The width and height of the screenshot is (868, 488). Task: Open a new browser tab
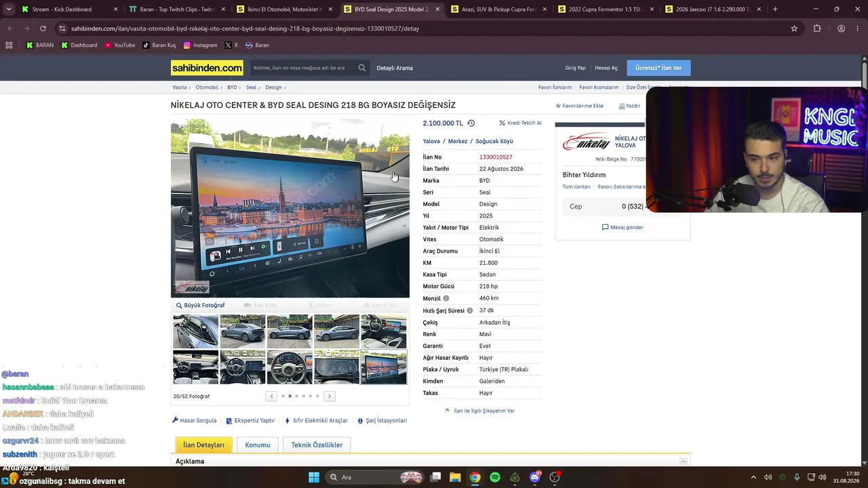(775, 9)
